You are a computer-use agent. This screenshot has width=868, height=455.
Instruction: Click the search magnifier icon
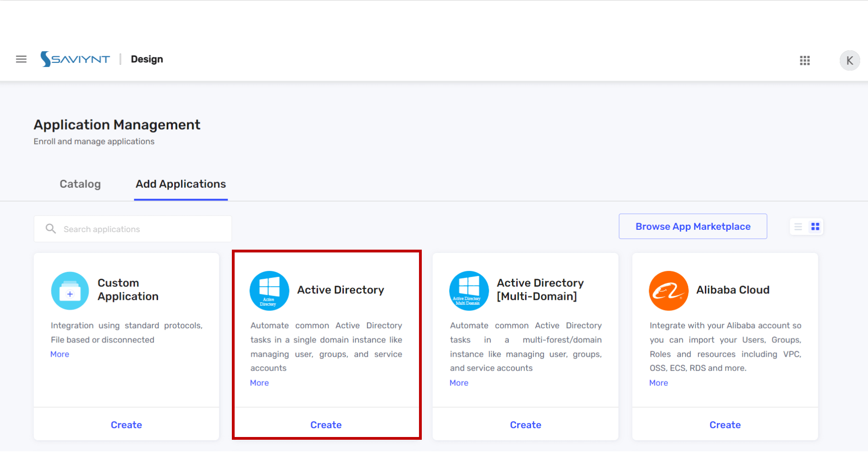tap(51, 229)
